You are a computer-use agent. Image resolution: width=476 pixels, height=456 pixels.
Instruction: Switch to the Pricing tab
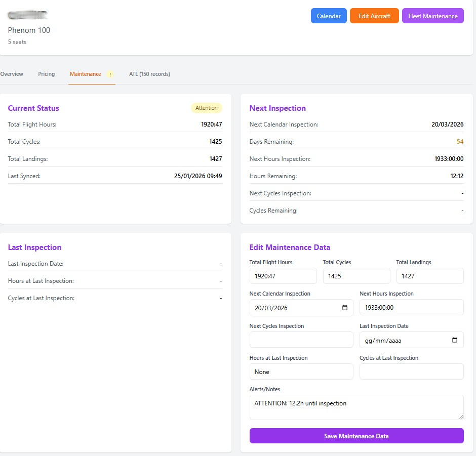tap(46, 74)
